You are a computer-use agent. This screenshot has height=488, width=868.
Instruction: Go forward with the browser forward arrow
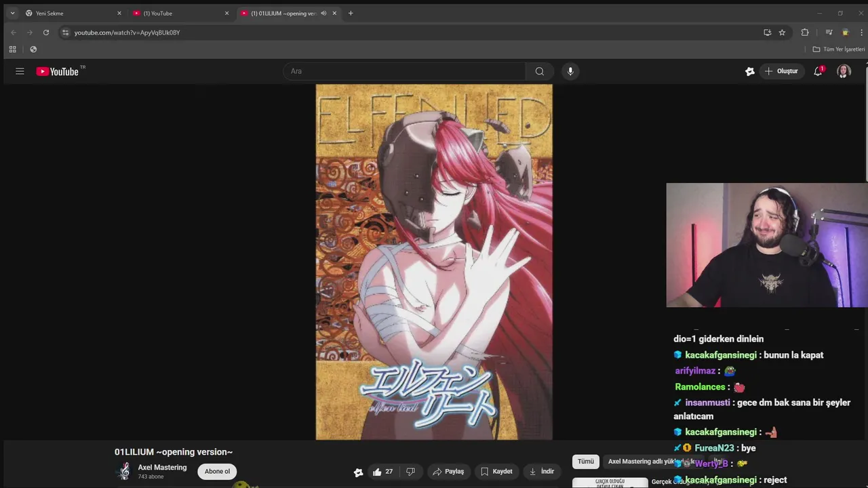[x=29, y=33]
